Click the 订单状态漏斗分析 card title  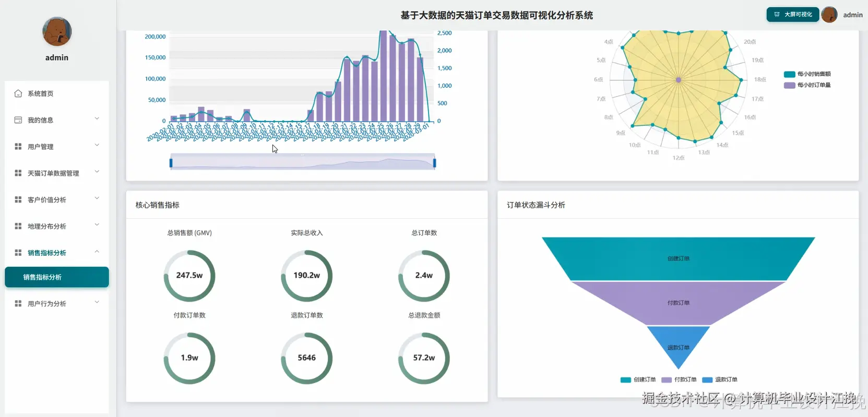pyautogui.click(x=536, y=205)
